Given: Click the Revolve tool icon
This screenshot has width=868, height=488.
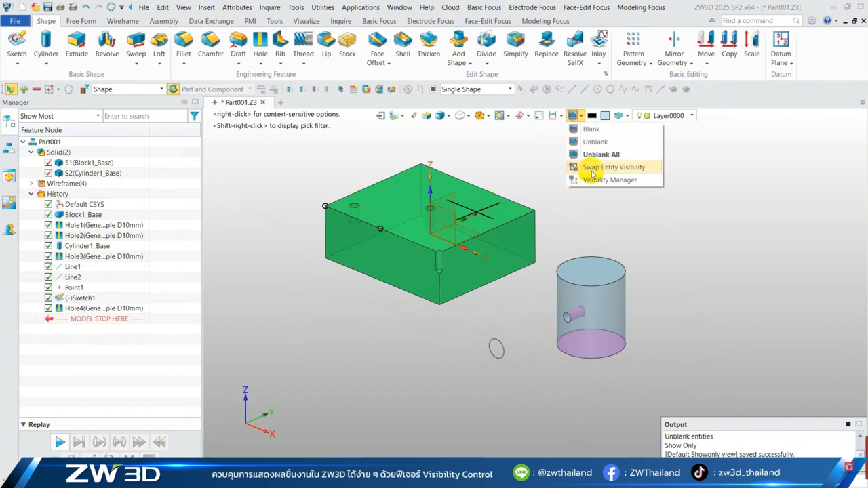Looking at the screenshot, I should click(106, 45).
